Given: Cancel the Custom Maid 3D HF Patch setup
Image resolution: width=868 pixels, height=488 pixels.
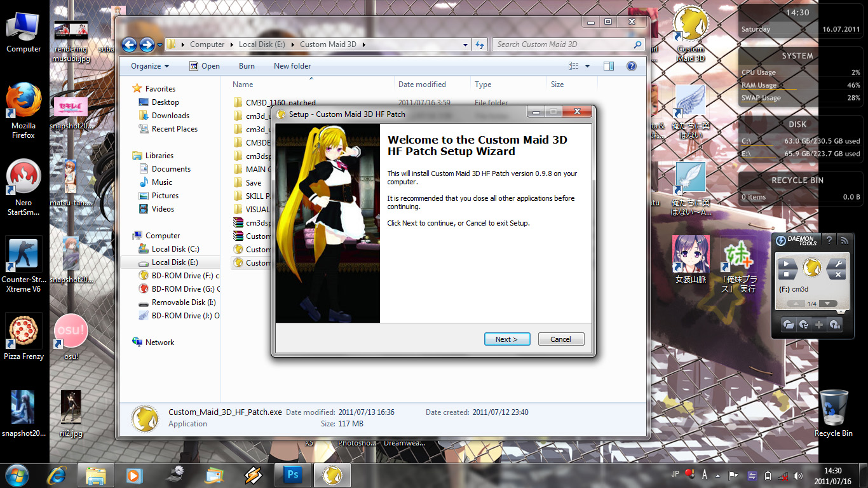Looking at the screenshot, I should (x=561, y=339).
